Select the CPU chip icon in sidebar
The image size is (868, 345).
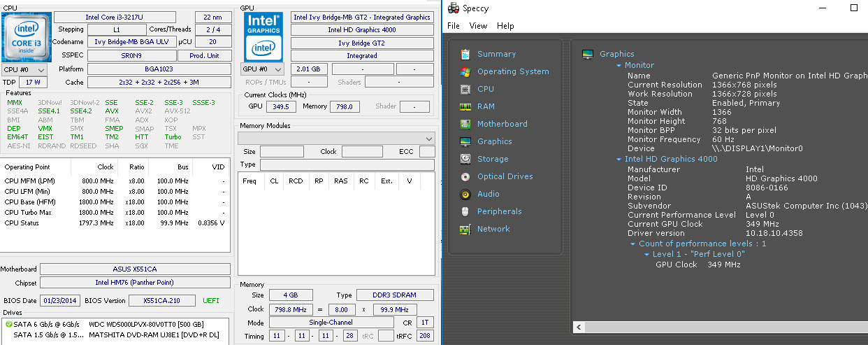[x=465, y=90]
